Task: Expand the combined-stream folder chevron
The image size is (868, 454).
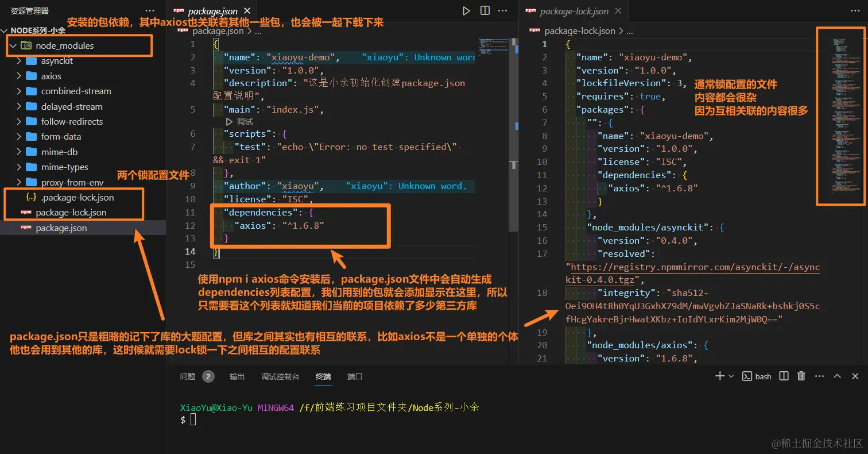Action: pos(19,91)
